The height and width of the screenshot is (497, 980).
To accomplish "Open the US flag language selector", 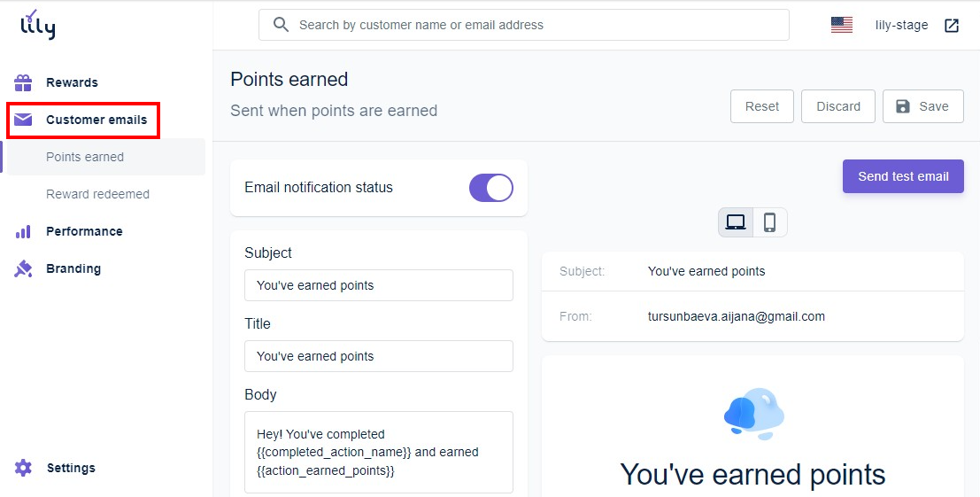I will pyautogui.click(x=841, y=26).
